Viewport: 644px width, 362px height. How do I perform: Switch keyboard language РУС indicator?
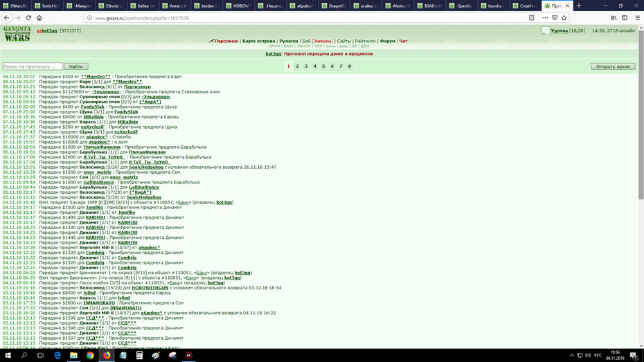click(x=598, y=356)
